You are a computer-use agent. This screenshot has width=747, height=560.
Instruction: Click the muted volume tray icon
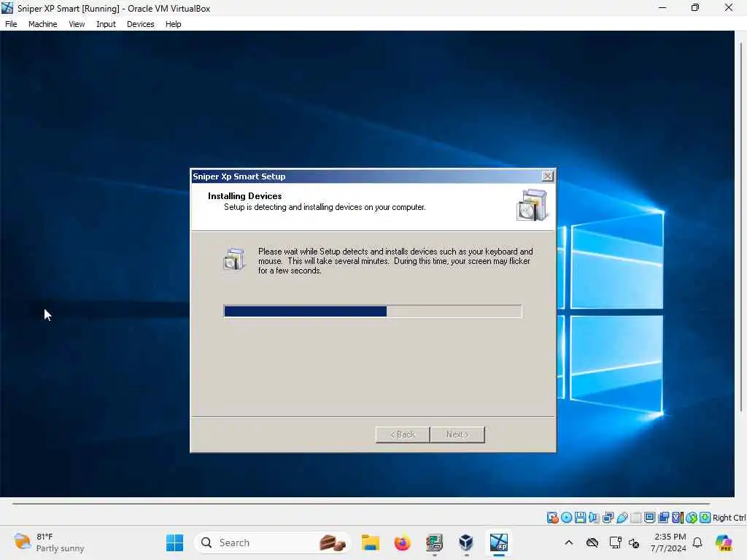634,542
